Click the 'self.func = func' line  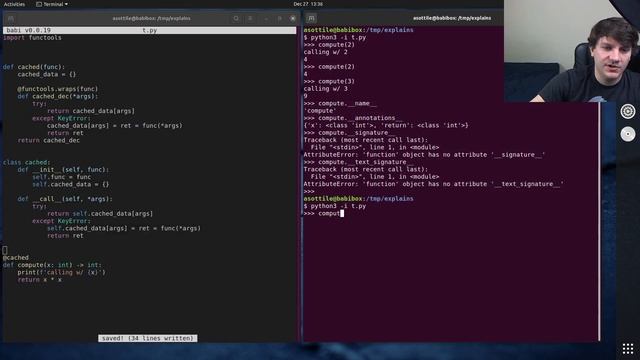pyautogui.click(x=62, y=177)
